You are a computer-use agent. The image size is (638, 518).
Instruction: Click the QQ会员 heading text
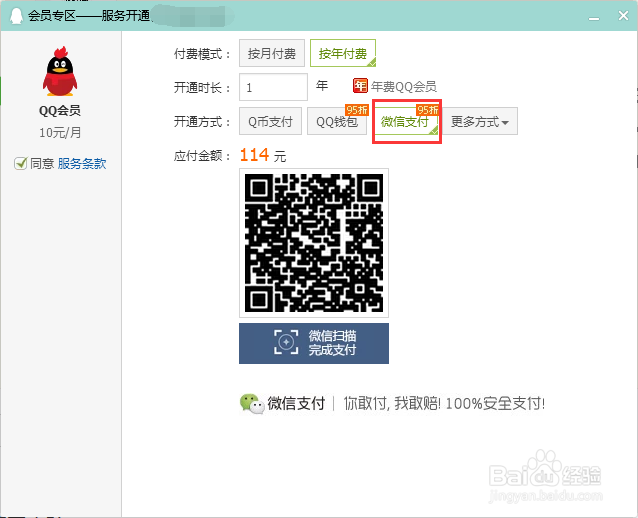(60, 111)
